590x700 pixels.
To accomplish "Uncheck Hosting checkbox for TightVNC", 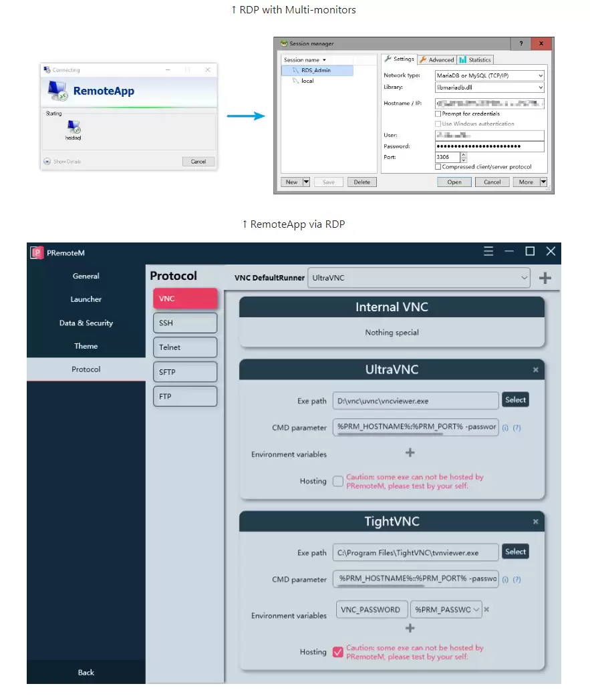I will tap(338, 652).
